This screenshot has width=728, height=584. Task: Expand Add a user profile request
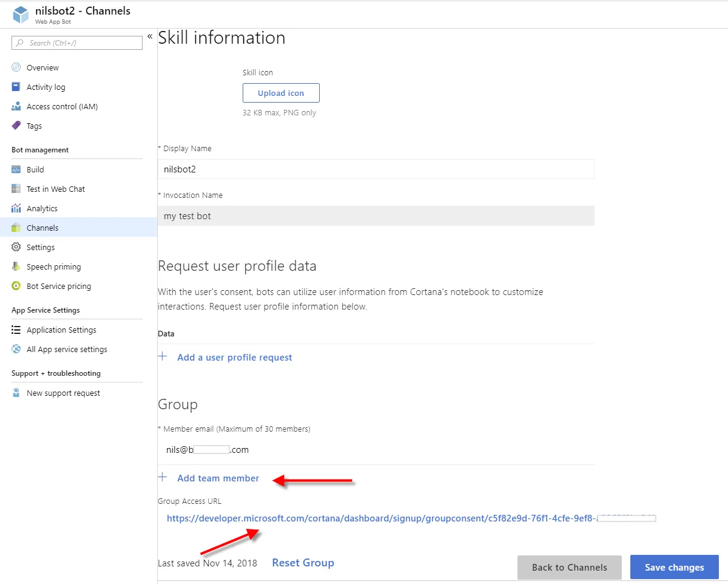pyautogui.click(x=234, y=358)
